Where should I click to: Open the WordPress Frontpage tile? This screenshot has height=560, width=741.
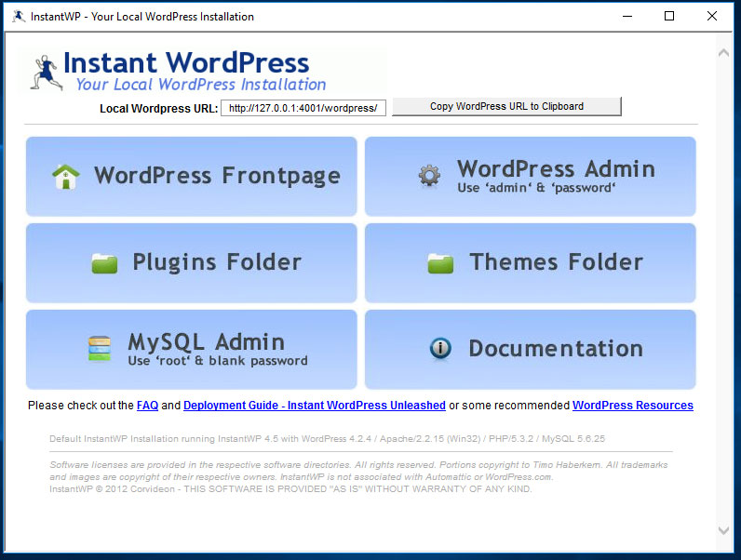pyautogui.click(x=192, y=177)
